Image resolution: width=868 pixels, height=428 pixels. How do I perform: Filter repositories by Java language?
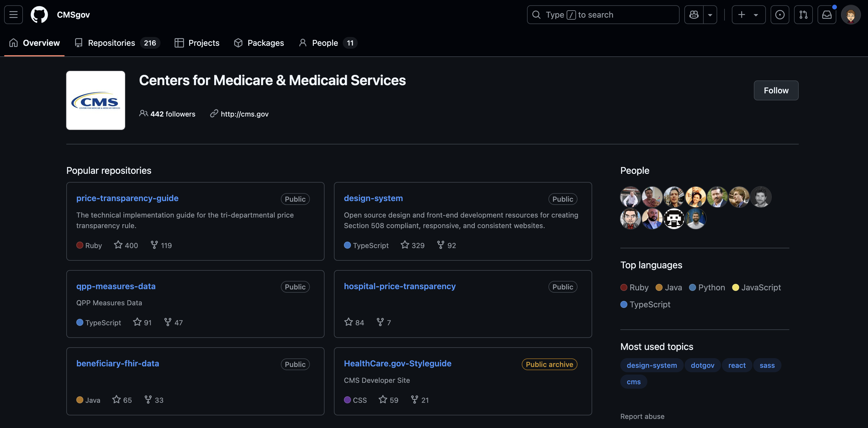pos(669,287)
